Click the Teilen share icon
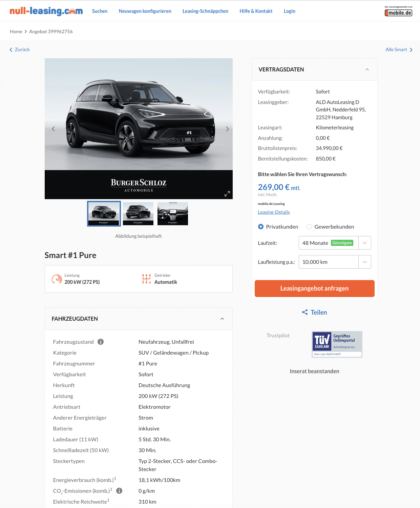The image size is (420, 508). pos(305,312)
